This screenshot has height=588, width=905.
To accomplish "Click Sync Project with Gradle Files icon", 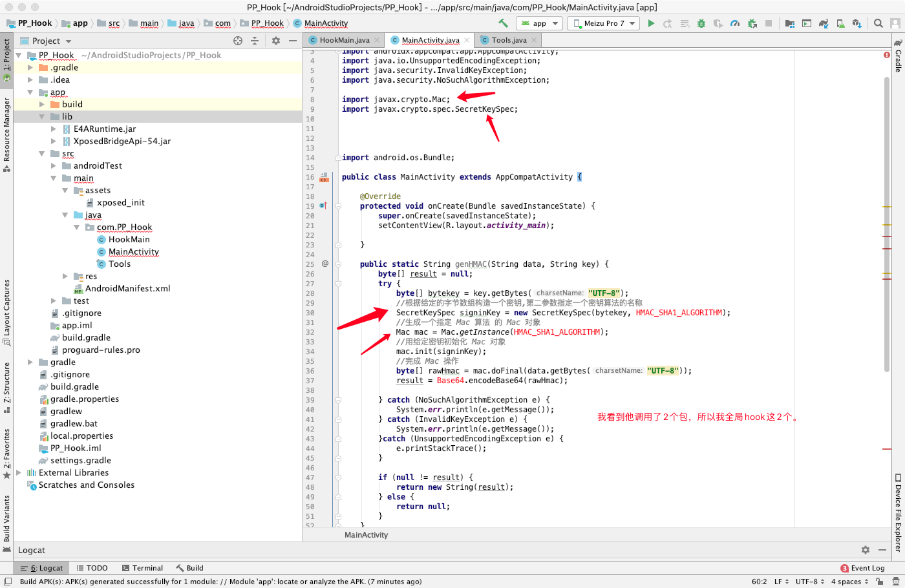I will (824, 23).
